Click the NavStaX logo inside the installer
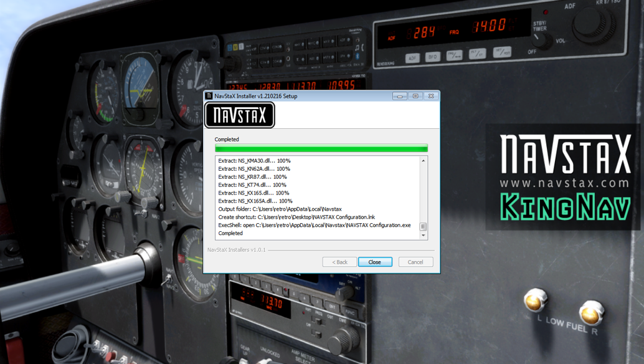644x364 pixels. (x=240, y=115)
